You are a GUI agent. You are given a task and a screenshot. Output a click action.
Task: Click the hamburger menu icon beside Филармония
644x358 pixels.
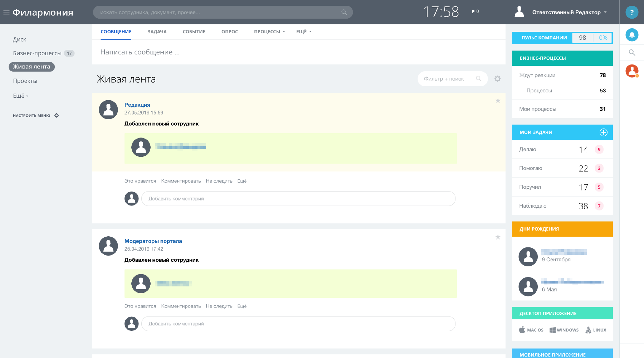[x=6, y=12]
